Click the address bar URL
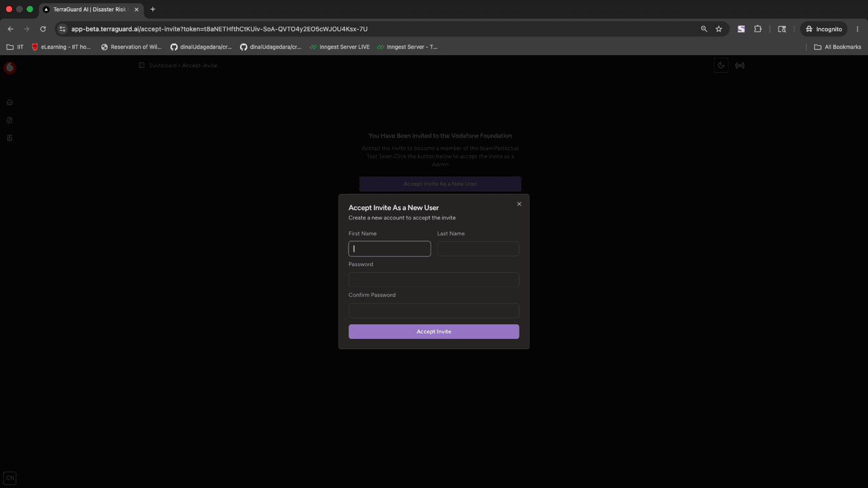This screenshot has height=488, width=868. point(219,29)
